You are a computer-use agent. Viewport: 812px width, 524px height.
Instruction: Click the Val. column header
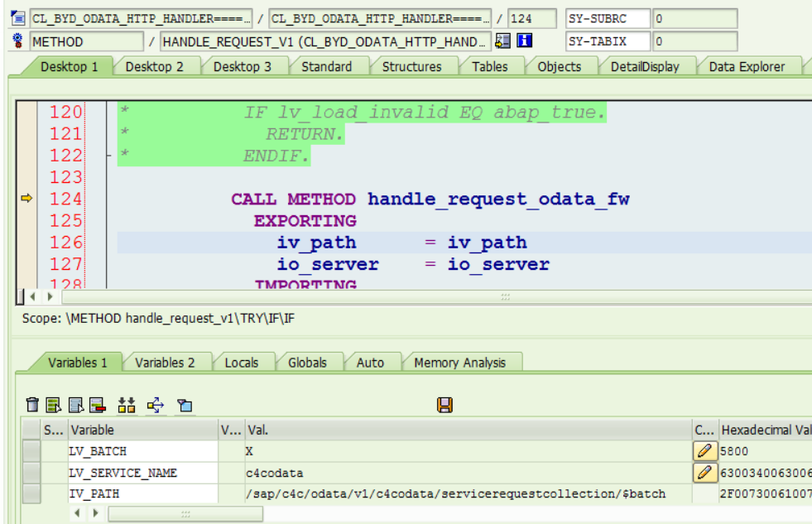pos(468,430)
